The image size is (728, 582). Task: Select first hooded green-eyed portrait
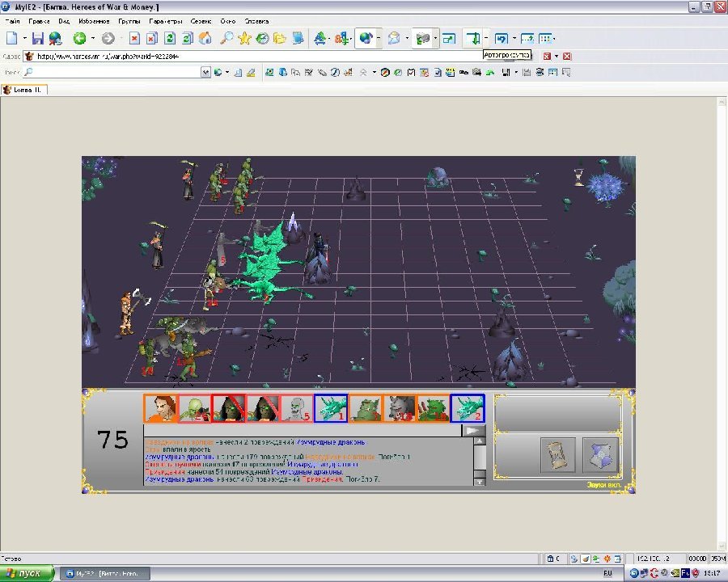click(228, 408)
